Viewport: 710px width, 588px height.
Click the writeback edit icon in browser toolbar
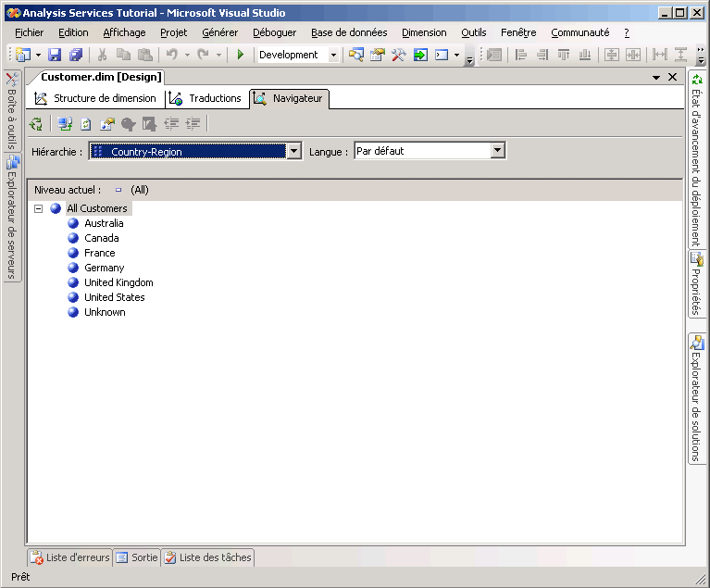tap(149, 124)
